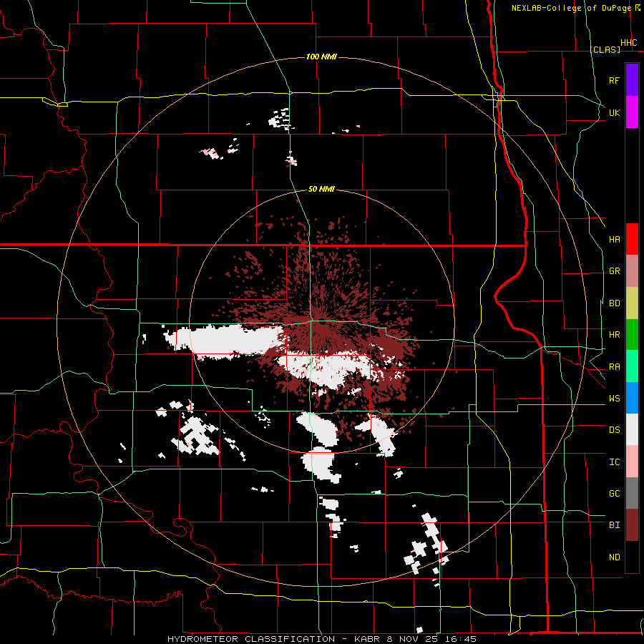Select the BD yellow-olive legend swatch

[632, 303]
